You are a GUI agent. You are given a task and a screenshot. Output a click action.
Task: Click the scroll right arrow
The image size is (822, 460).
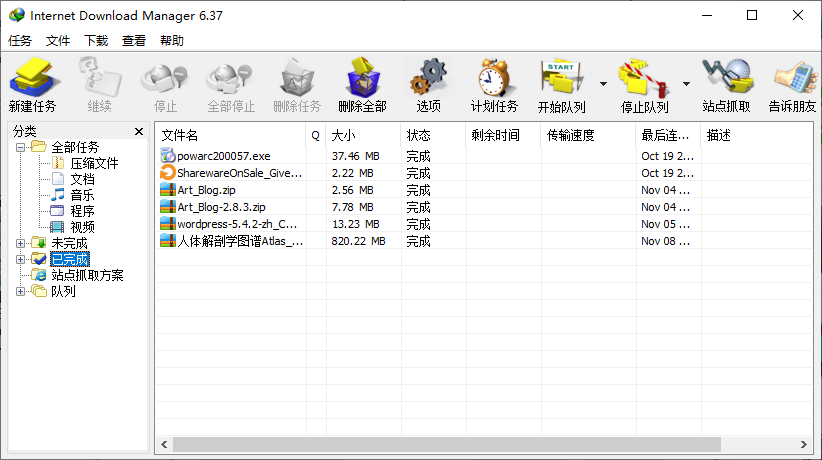[804, 444]
